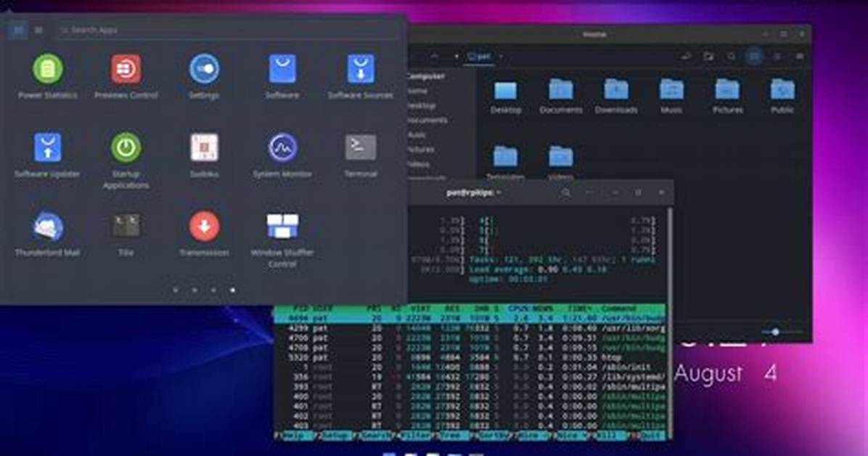The image size is (868, 456).
Task: Switch app menu to list view
Action: pos(38,30)
